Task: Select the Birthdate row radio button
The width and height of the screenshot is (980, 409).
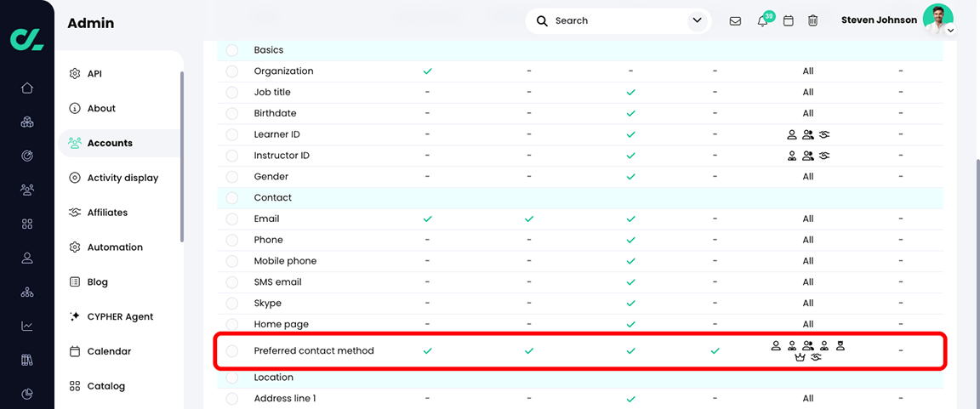Action: tap(232, 114)
